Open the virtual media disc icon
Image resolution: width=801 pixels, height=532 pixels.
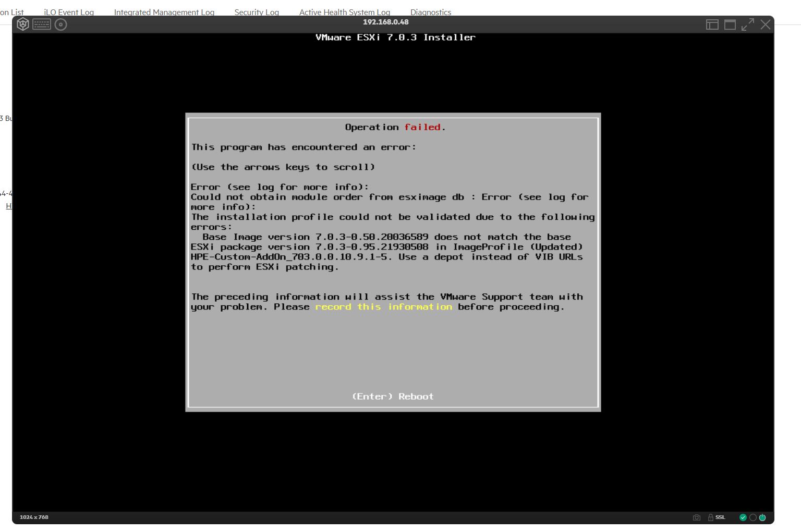tap(61, 24)
